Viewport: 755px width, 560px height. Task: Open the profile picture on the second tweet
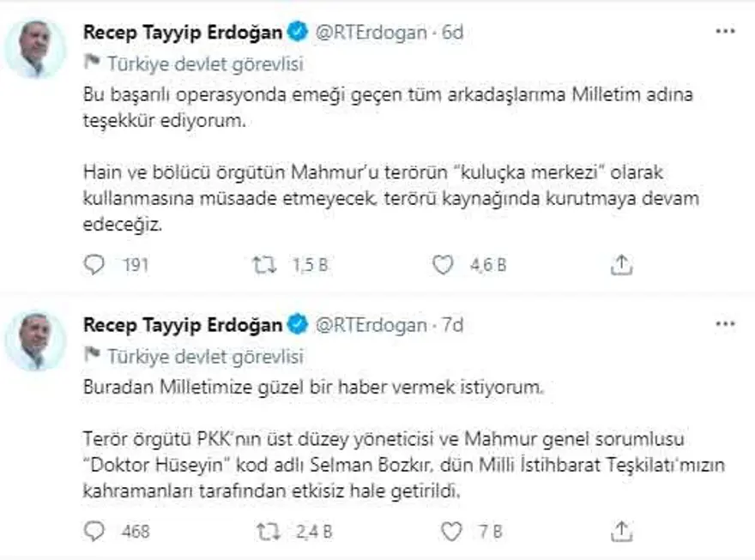(x=35, y=340)
